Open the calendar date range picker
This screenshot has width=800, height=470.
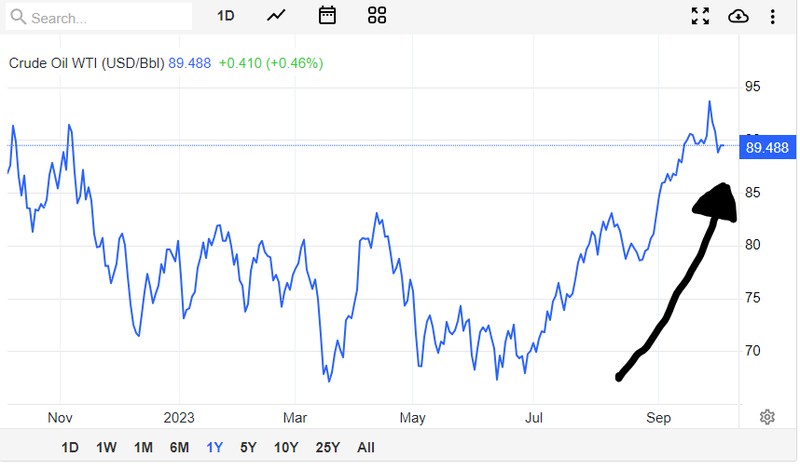tap(327, 16)
